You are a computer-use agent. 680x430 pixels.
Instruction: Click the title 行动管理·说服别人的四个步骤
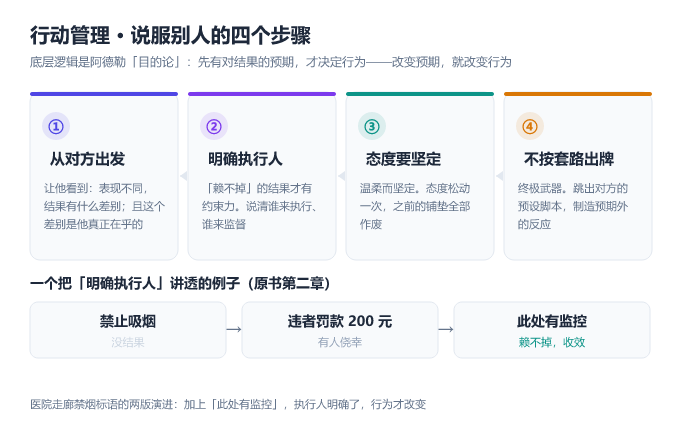(170, 36)
